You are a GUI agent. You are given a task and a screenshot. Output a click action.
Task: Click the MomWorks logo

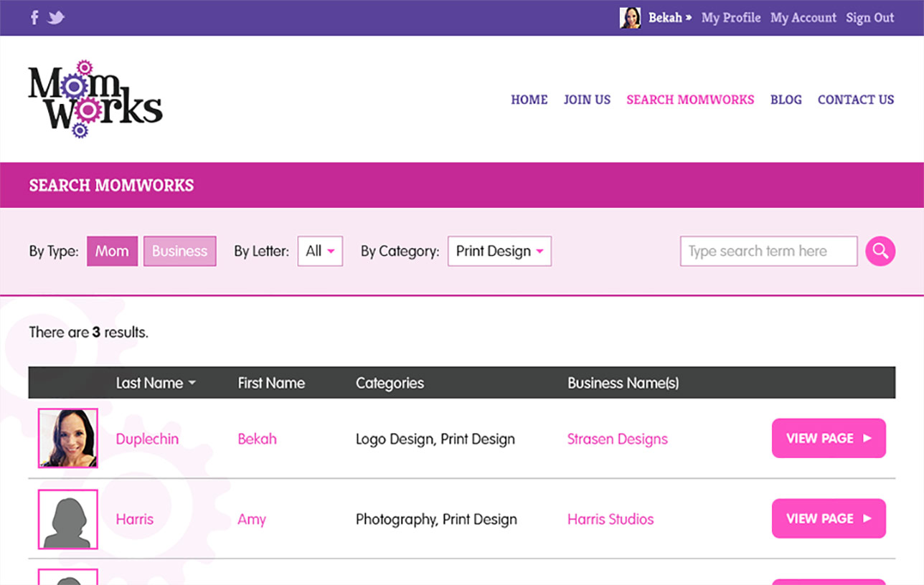(x=95, y=100)
